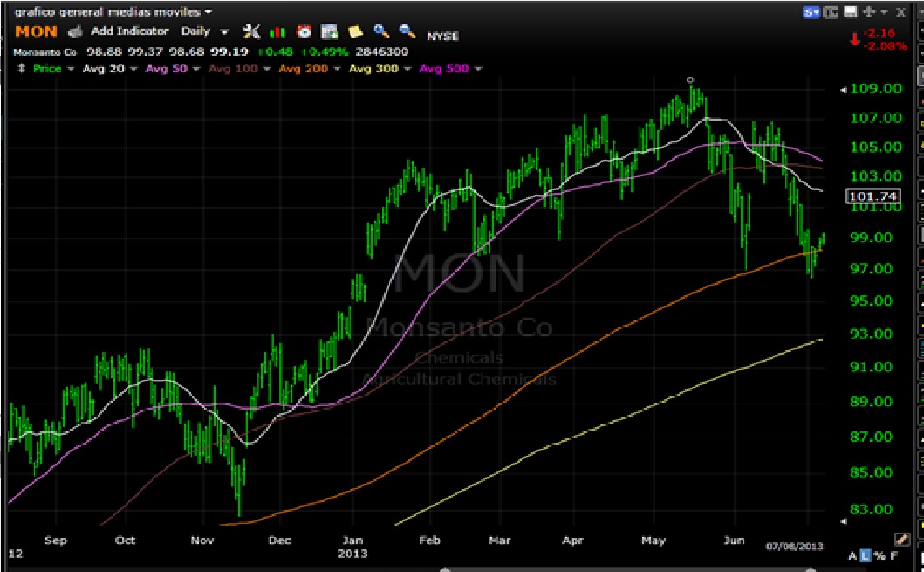The width and height of the screenshot is (924, 572).
Task: Click the green-red bar chart style icon
Action: coord(277,32)
